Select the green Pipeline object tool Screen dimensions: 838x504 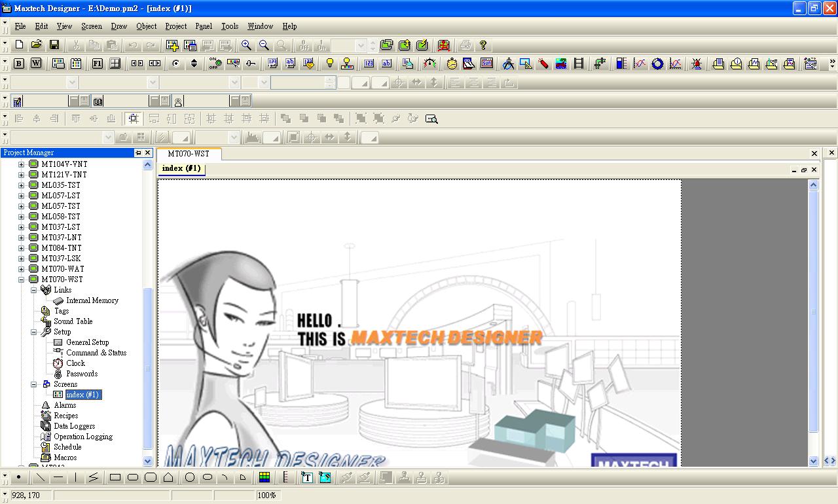click(600, 63)
